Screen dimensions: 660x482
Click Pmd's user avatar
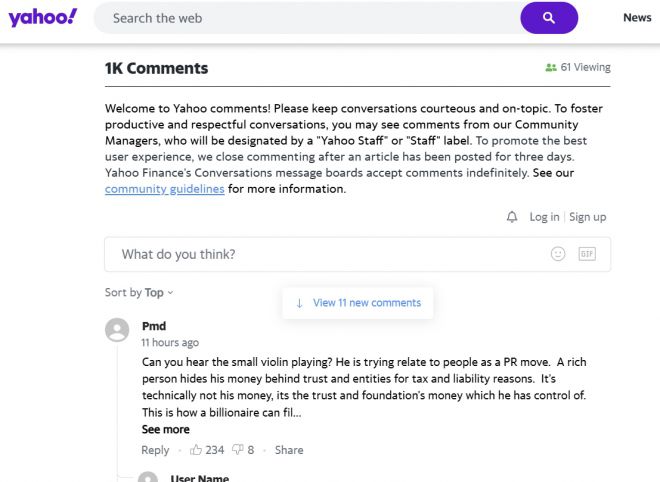118,330
